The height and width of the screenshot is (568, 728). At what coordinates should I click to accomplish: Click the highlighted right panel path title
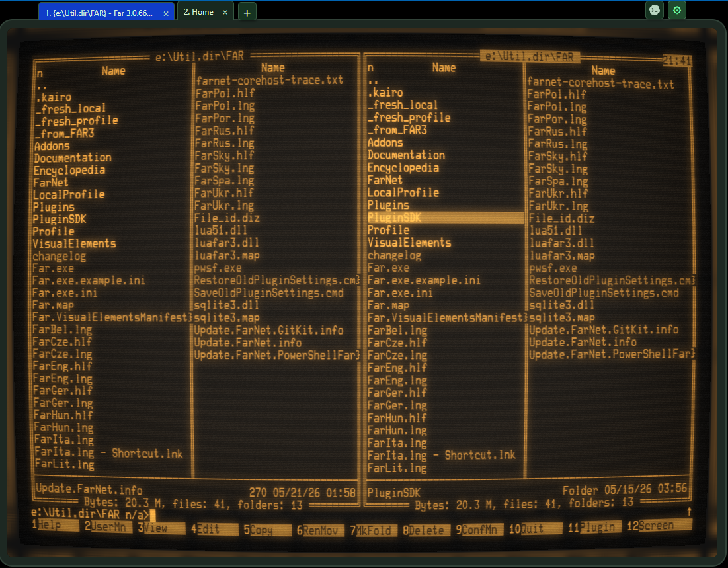point(530,57)
